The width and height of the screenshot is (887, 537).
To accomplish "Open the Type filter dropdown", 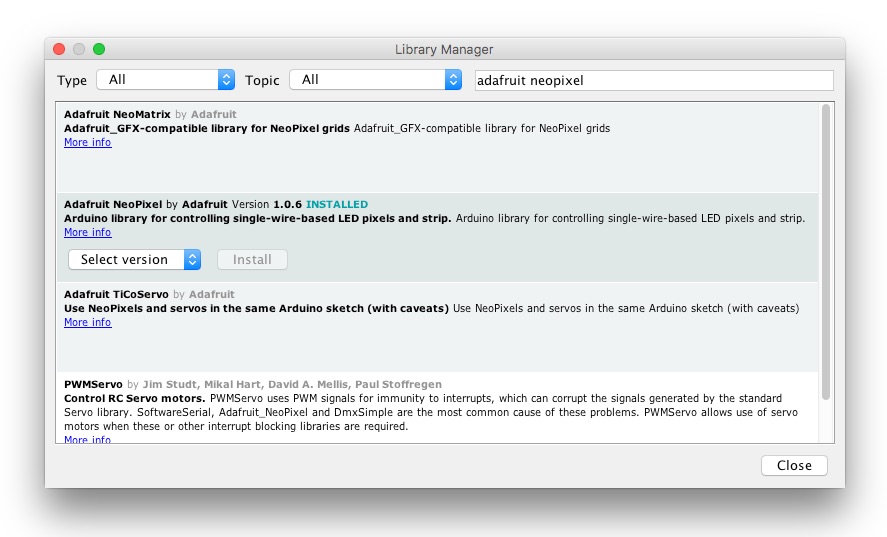I will tap(165, 80).
